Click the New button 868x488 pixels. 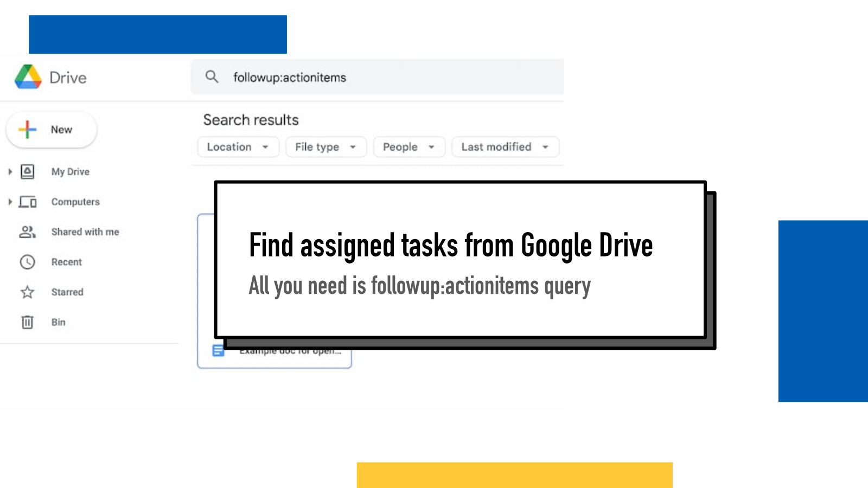51,130
